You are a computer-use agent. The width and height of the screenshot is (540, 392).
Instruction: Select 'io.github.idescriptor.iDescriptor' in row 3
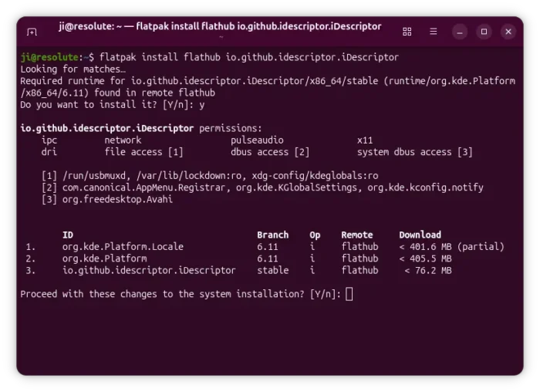click(149, 270)
